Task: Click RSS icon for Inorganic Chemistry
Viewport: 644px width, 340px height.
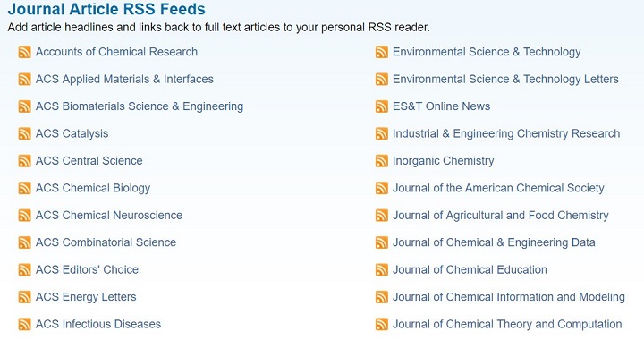Action: (x=382, y=161)
